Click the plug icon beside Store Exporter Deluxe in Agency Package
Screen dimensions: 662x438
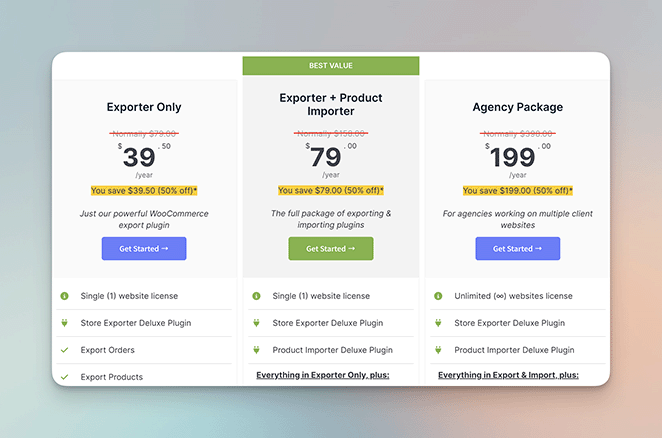click(439, 323)
